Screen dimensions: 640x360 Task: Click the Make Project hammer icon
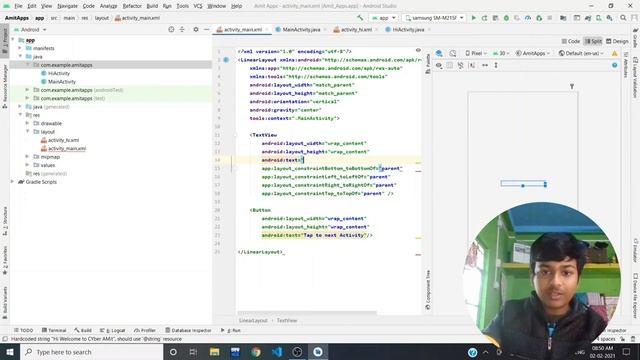tap(360, 18)
